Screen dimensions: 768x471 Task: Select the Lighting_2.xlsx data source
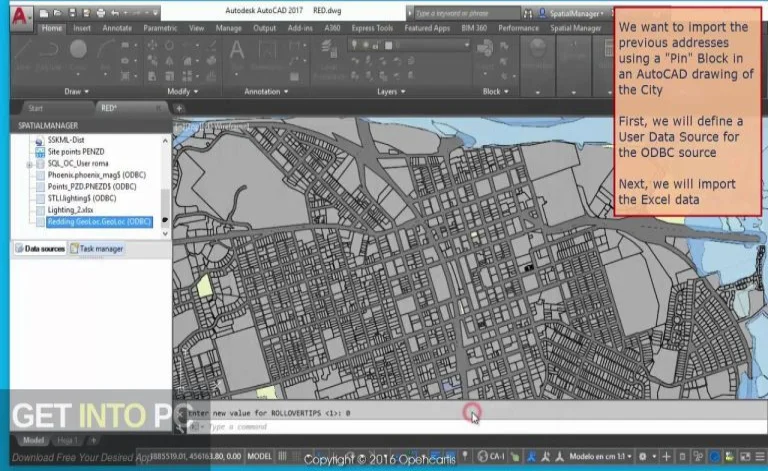[70, 210]
